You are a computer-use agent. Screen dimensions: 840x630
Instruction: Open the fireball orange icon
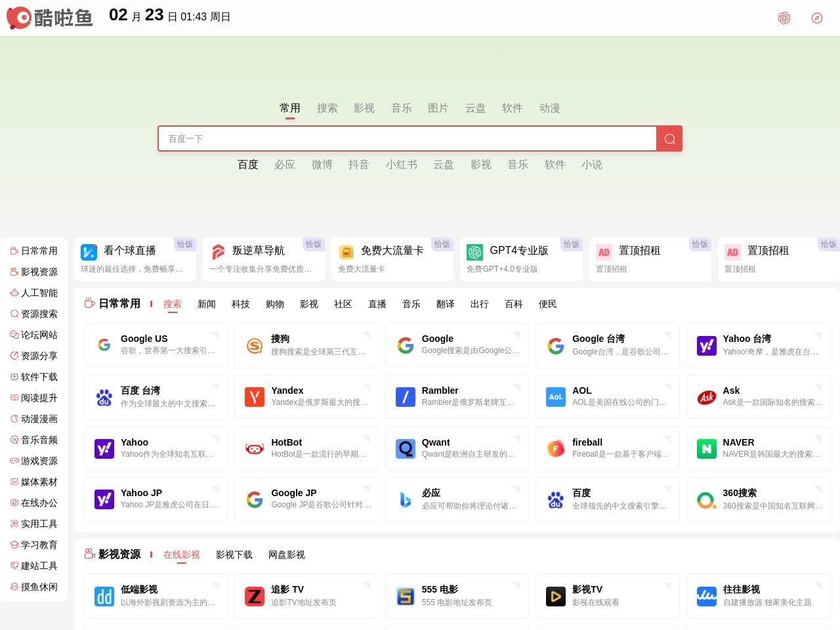(556, 448)
